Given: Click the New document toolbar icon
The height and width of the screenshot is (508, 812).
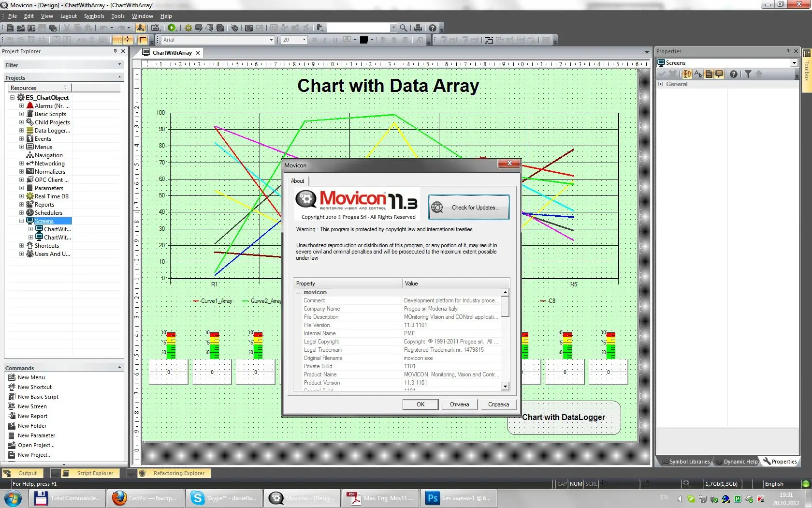Looking at the screenshot, I should 10,28.
